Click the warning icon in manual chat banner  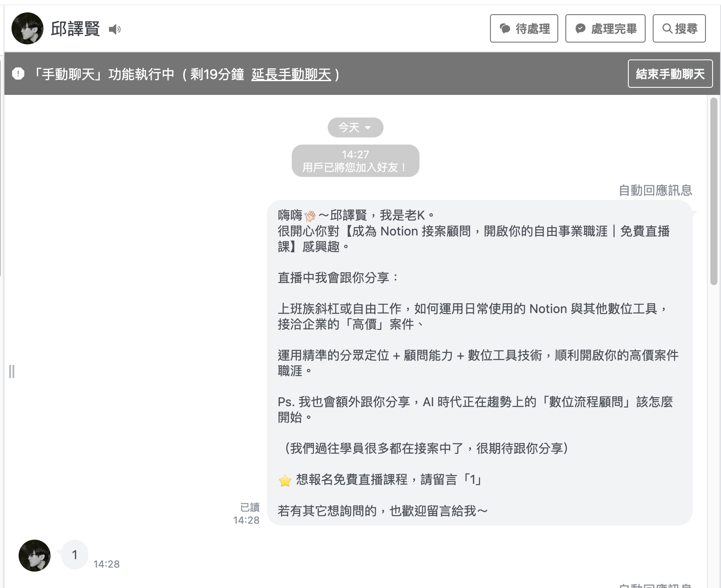coord(18,74)
